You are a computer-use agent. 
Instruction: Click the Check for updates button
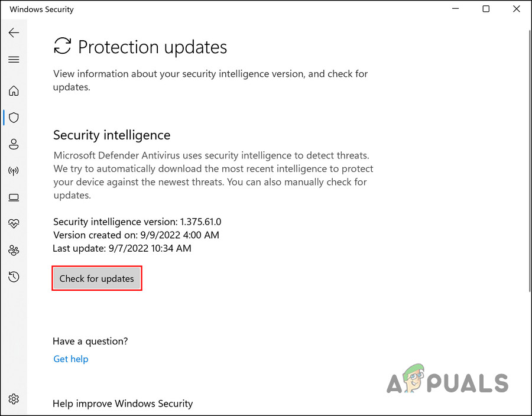pos(96,278)
